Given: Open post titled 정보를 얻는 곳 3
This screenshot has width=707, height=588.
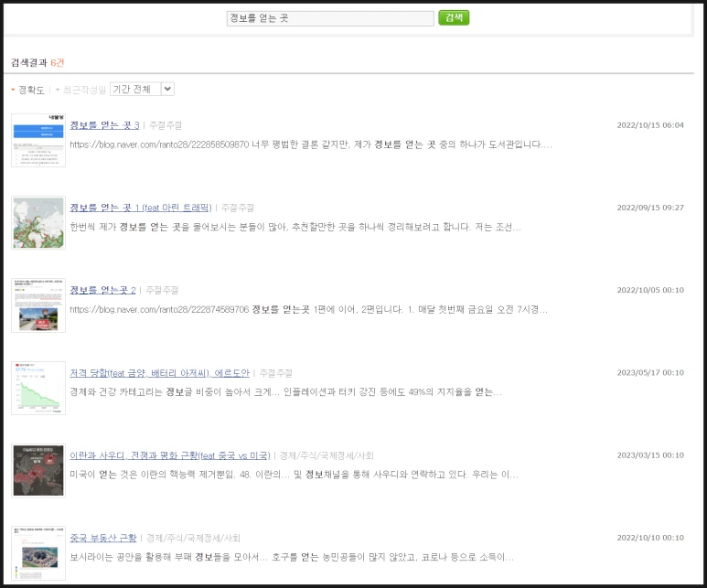Looking at the screenshot, I should (104, 125).
